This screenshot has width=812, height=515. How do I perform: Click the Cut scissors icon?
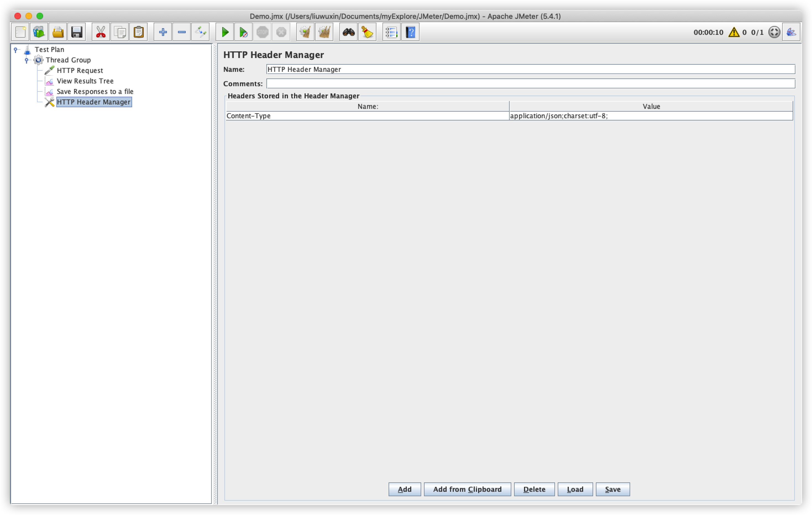pos(101,32)
